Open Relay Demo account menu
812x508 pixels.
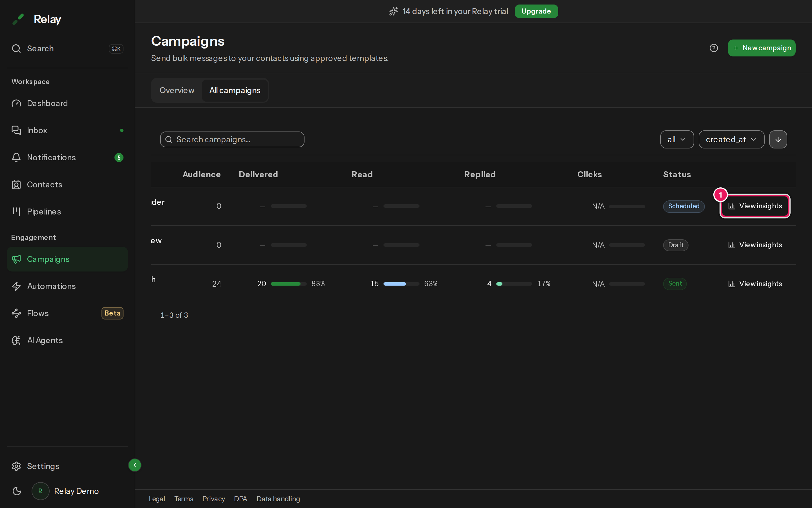click(x=65, y=491)
